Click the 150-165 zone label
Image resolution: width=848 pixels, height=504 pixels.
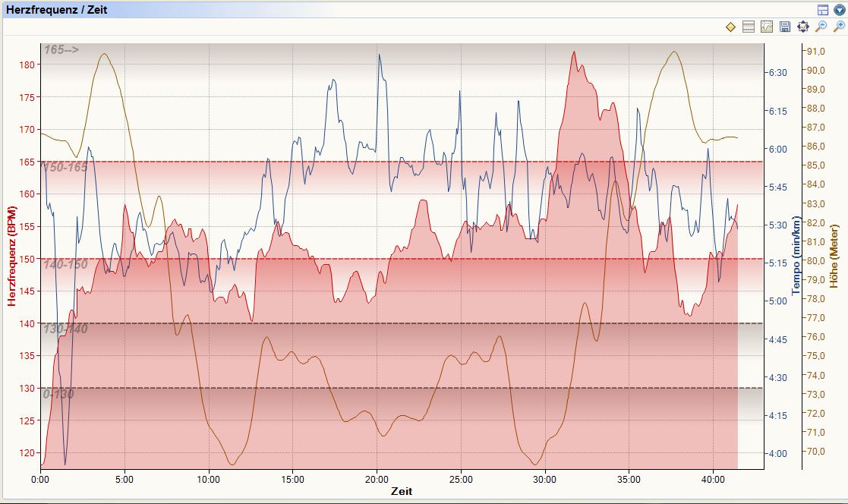point(65,168)
